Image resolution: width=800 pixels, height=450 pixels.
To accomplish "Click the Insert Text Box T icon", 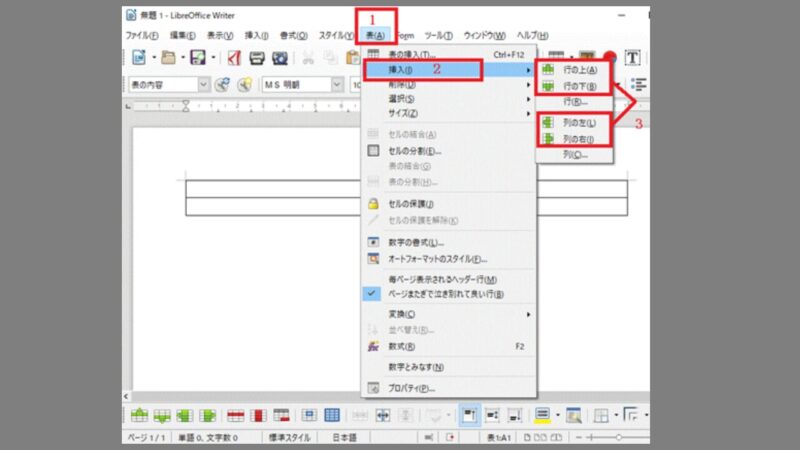I will click(632, 58).
